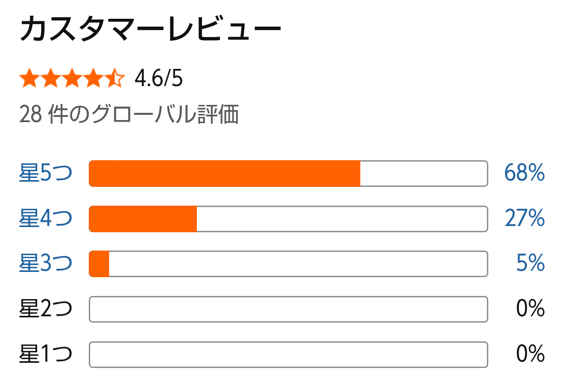Click the 星2つ label
Viewport: 564px width, 392px height.
(x=45, y=310)
